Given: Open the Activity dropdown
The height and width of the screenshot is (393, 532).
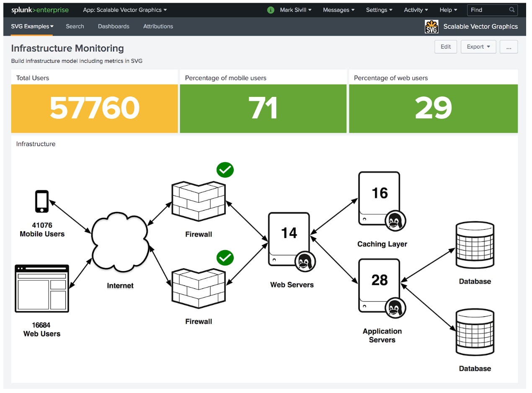Looking at the screenshot, I should coord(416,10).
